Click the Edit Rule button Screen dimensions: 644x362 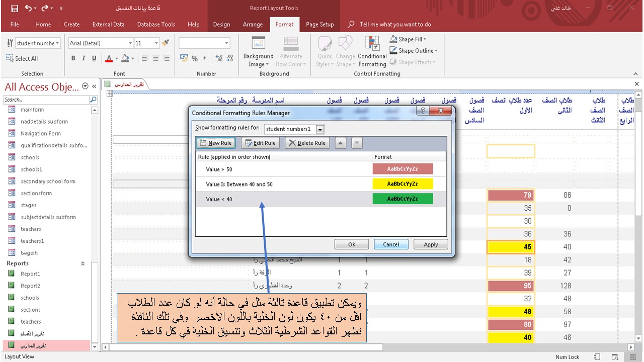pos(260,143)
